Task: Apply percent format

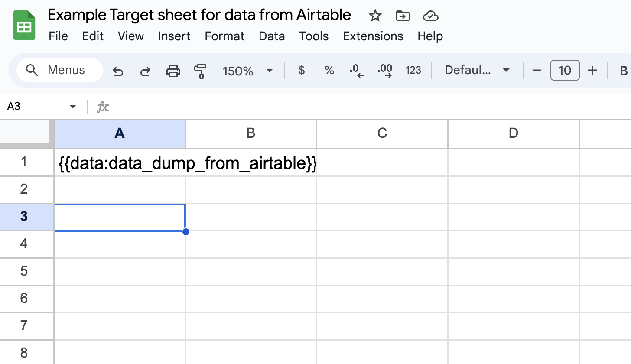Action: click(x=329, y=70)
